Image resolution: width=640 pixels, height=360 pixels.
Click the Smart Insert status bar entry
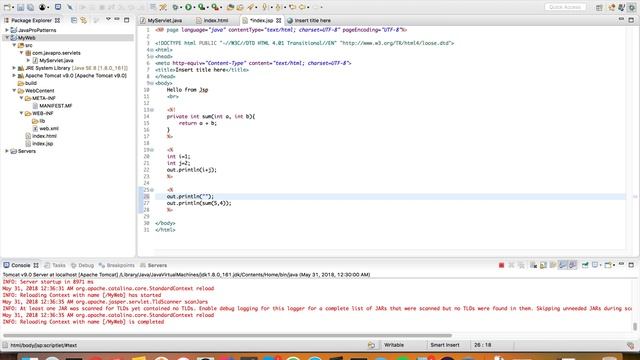(x=444, y=345)
